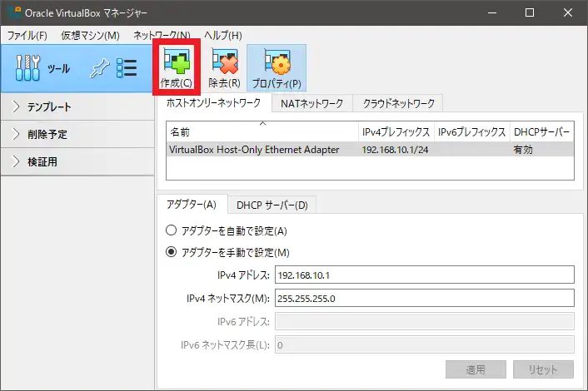
Task: Click the リセット reset button
Action: [x=543, y=369]
